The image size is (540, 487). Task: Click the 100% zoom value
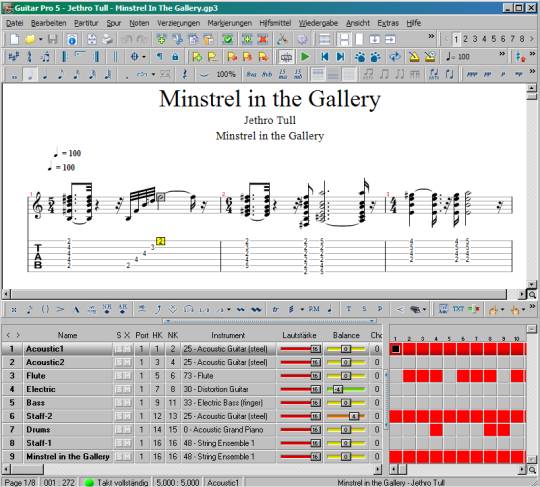pos(226,74)
